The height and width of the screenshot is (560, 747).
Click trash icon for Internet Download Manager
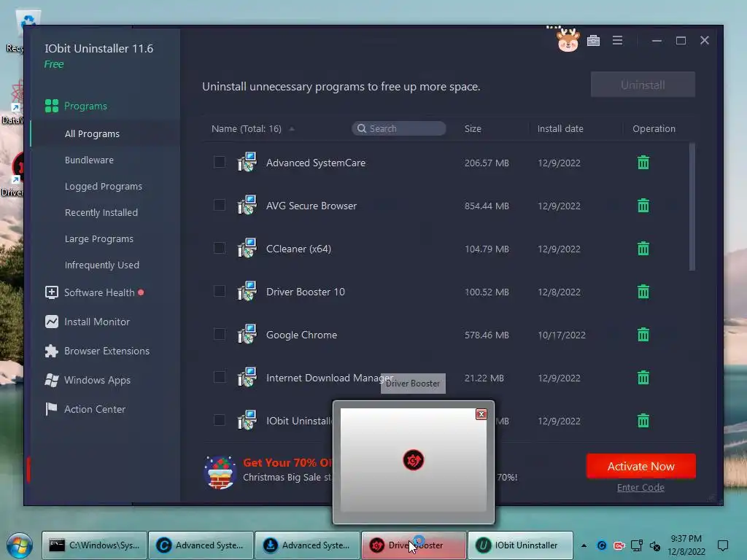[643, 377]
